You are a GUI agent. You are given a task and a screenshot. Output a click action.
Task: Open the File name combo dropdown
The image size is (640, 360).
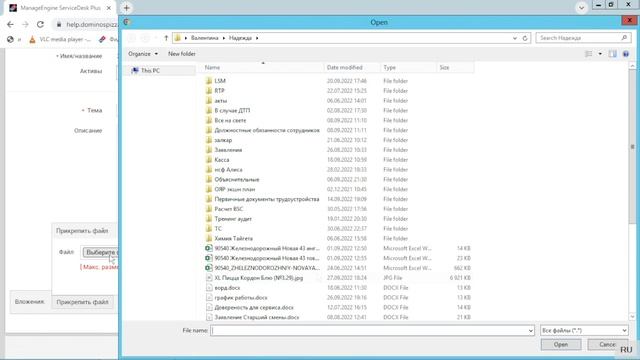[531, 331]
